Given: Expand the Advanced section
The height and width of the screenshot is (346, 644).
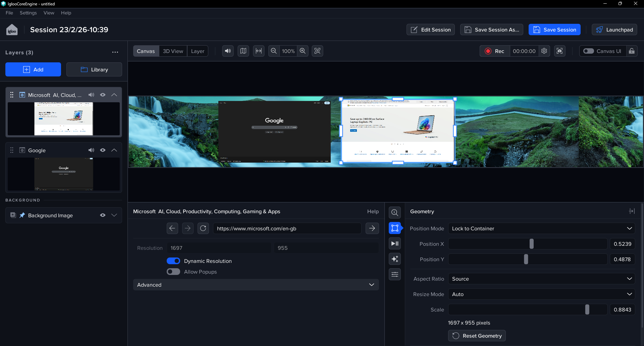Looking at the screenshot, I should tap(256, 285).
